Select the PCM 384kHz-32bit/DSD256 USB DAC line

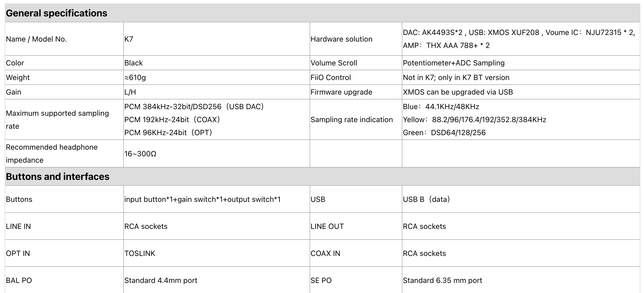[194, 106]
